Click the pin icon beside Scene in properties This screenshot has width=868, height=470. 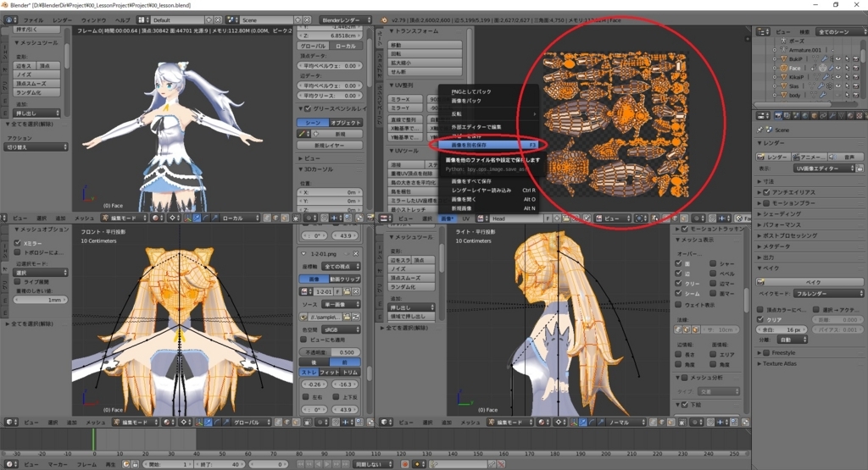click(x=760, y=130)
